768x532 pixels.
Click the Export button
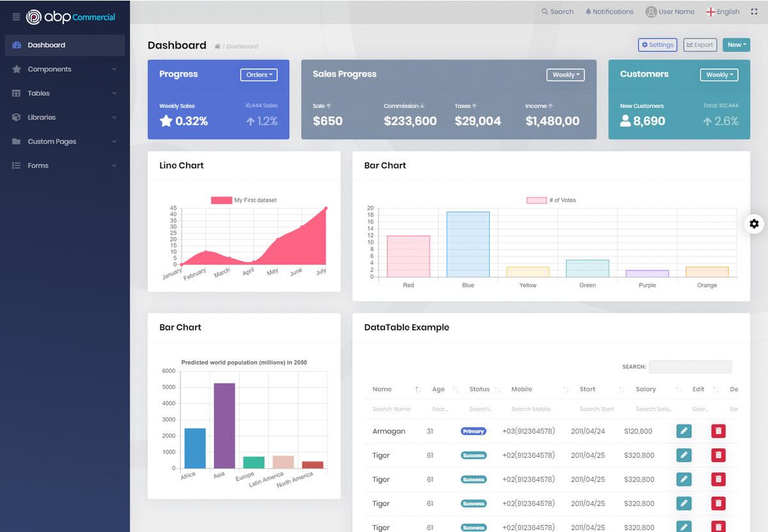(700, 45)
